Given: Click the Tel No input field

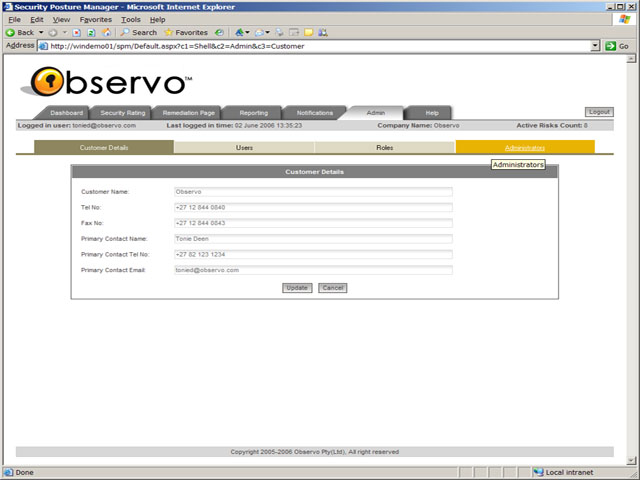Looking at the screenshot, I should tap(313, 207).
